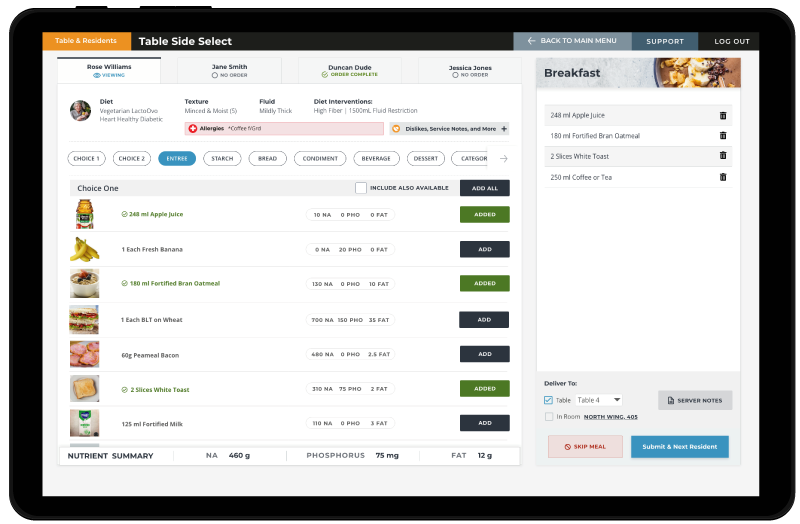This screenshot has height=524, width=800.
Task: Delete 248 ml Apple Juice from order
Action: coord(723,116)
